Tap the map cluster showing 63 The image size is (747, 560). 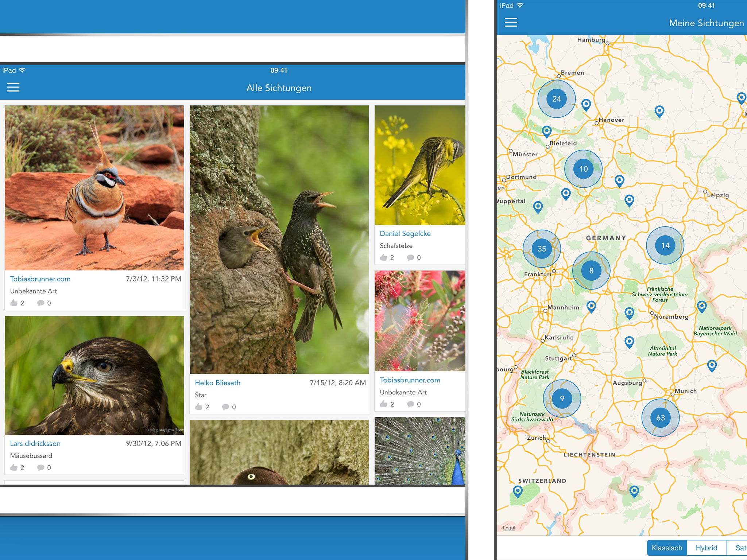pyautogui.click(x=660, y=418)
